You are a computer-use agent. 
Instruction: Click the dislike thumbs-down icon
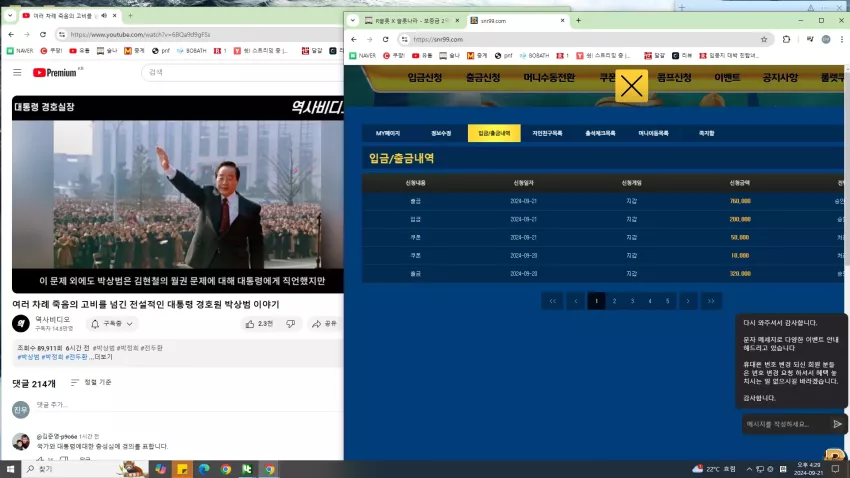pos(291,324)
